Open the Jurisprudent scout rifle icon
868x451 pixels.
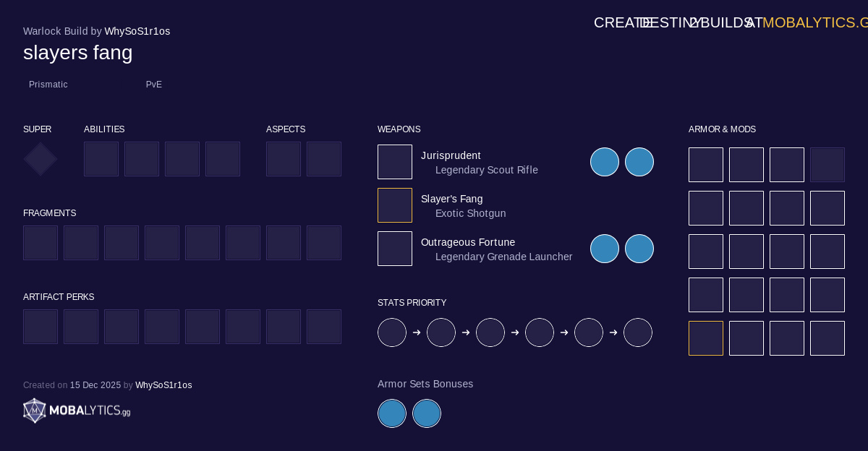pos(395,162)
